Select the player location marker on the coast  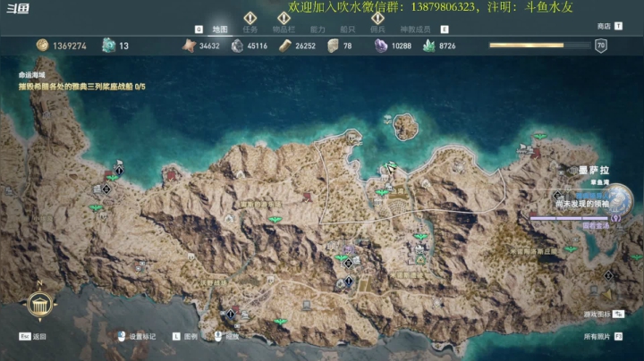coord(391,167)
